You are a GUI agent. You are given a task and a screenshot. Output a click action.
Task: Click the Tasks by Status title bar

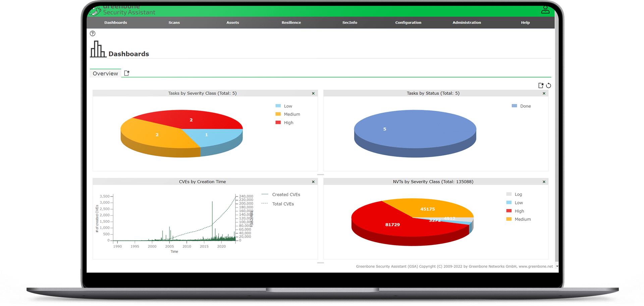click(433, 93)
